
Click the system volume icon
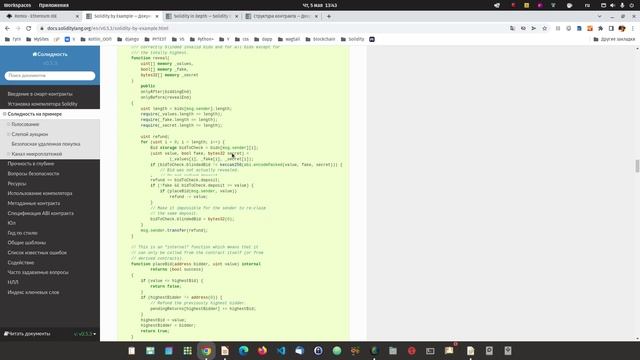(612, 5)
